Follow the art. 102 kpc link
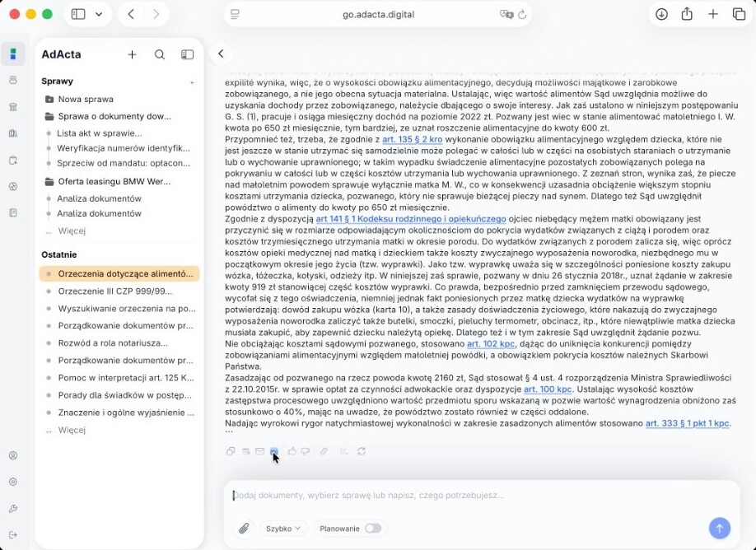Image resolution: width=756 pixels, height=550 pixels. 491,343
